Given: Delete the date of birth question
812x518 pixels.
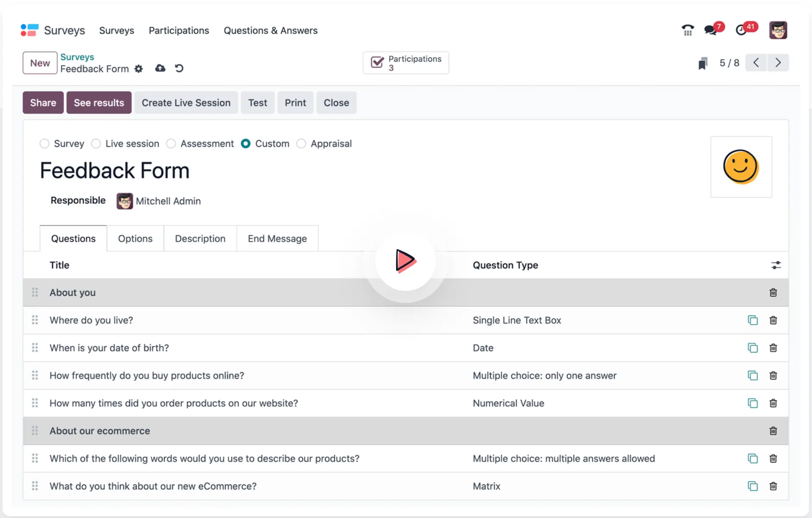Looking at the screenshot, I should [x=773, y=348].
